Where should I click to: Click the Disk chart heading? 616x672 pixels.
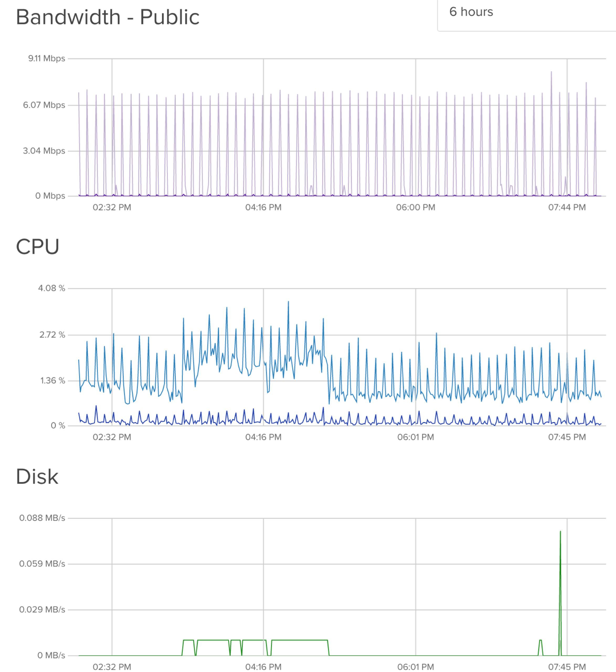click(x=37, y=476)
